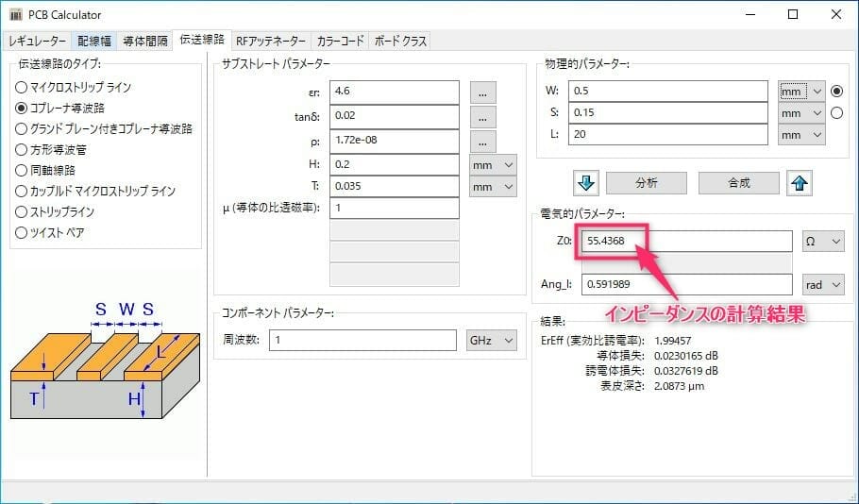Click the tanδ input field
This screenshot has width=859, height=504.
[x=395, y=116]
